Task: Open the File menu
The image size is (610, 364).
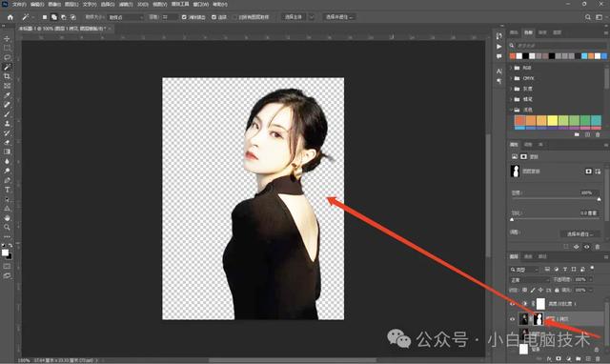Action: [x=19, y=4]
